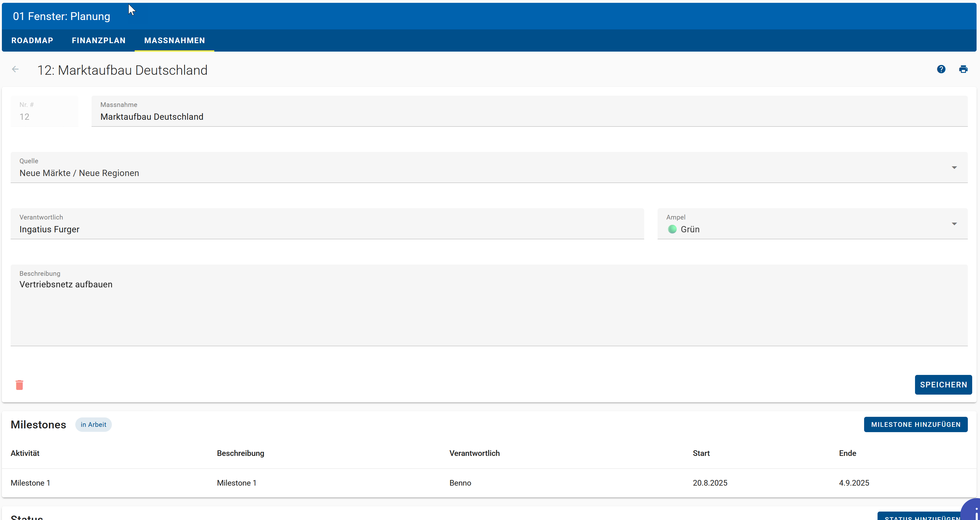Viewport: 980px width, 520px height.
Task: Click the '01 Fenster: Planung' header title
Action: coord(62,16)
